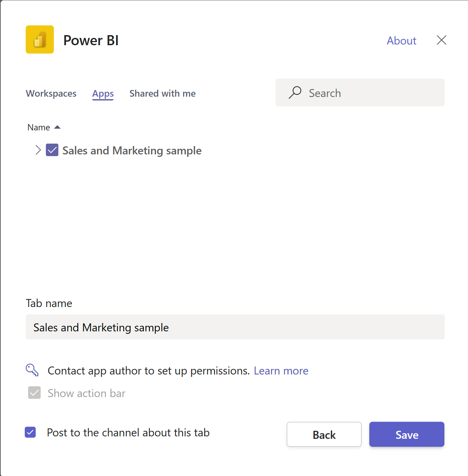Expand the Sales and Marketing sample item
This screenshot has width=468, height=476.
[x=38, y=150]
